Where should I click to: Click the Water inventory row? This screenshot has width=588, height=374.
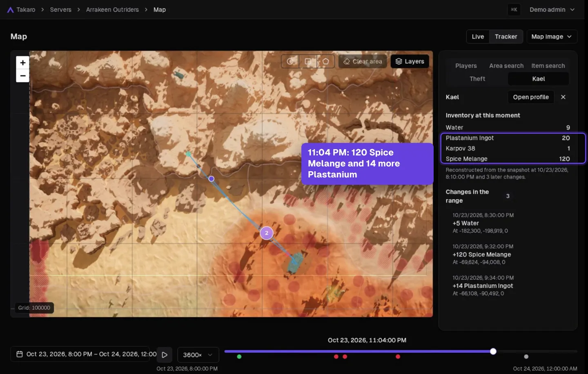coord(508,127)
